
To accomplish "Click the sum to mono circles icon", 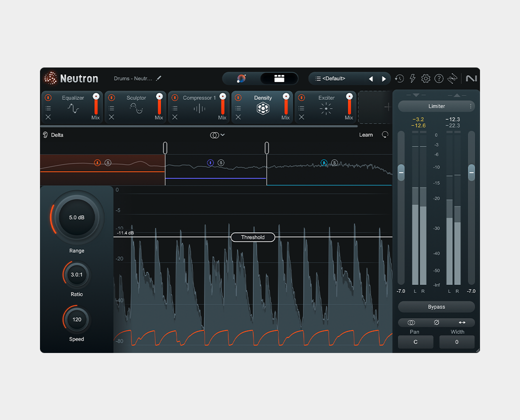I will [411, 322].
